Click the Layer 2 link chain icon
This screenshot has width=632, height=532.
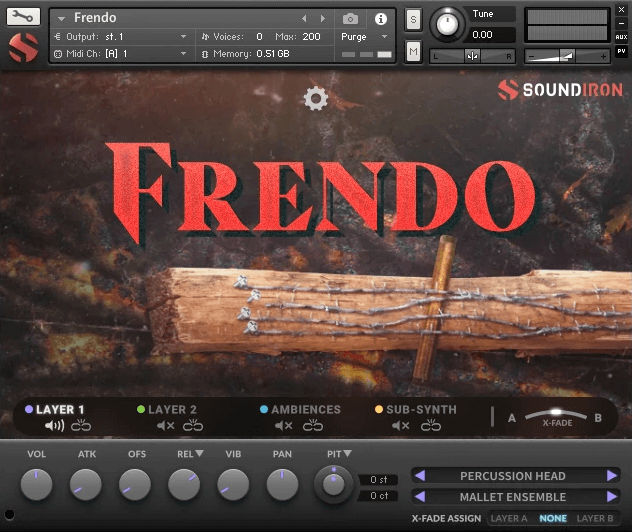tap(192, 426)
